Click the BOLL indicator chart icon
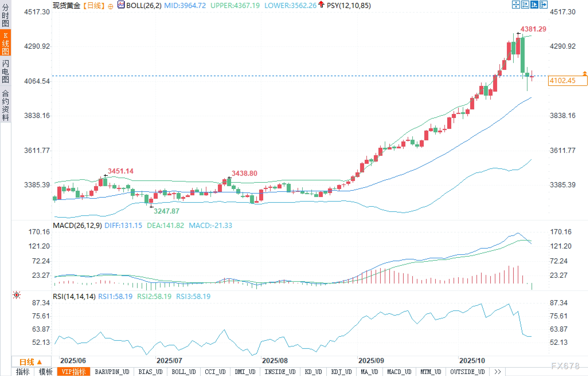Viewport: 588px width, 376px height. (x=121, y=5)
